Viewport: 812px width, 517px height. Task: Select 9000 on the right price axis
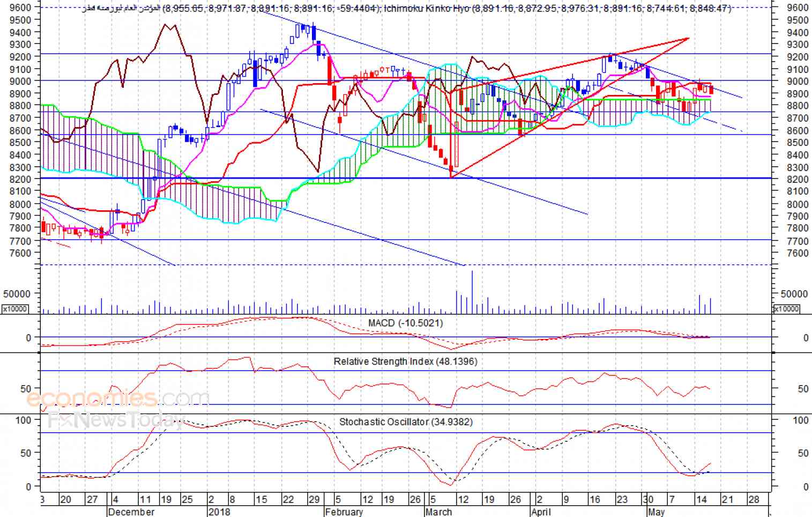point(798,82)
